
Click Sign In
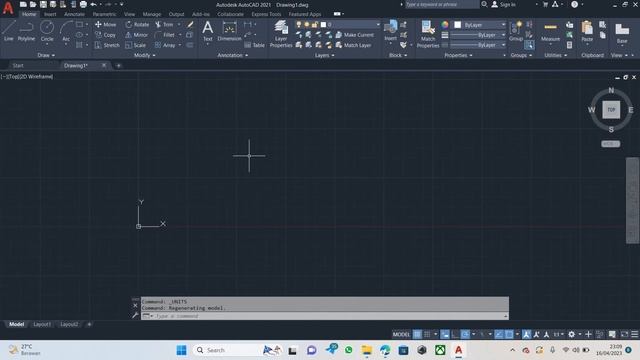pyautogui.click(x=503, y=4)
